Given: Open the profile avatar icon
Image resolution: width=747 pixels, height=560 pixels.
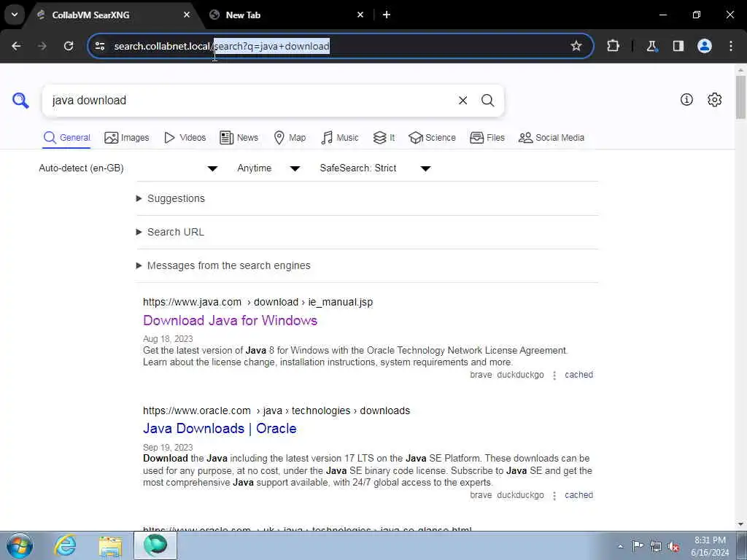Looking at the screenshot, I should (x=705, y=46).
